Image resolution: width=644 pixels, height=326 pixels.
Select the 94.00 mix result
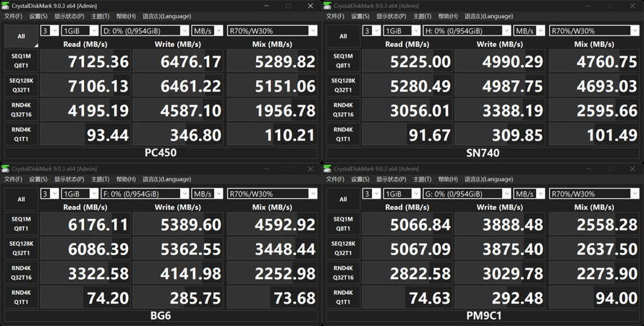pos(594,298)
